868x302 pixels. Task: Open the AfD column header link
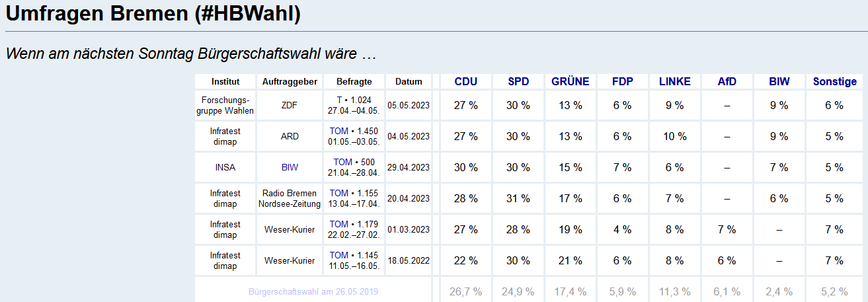pos(727,82)
